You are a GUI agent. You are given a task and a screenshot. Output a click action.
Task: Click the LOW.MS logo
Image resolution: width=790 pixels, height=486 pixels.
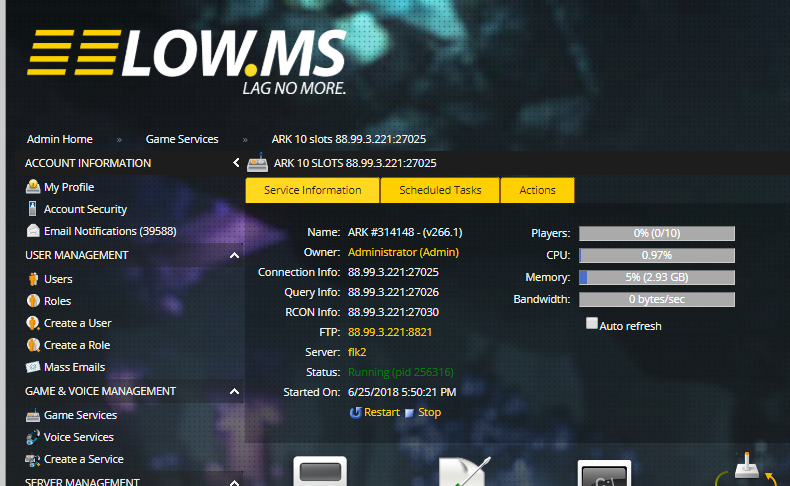point(187,62)
